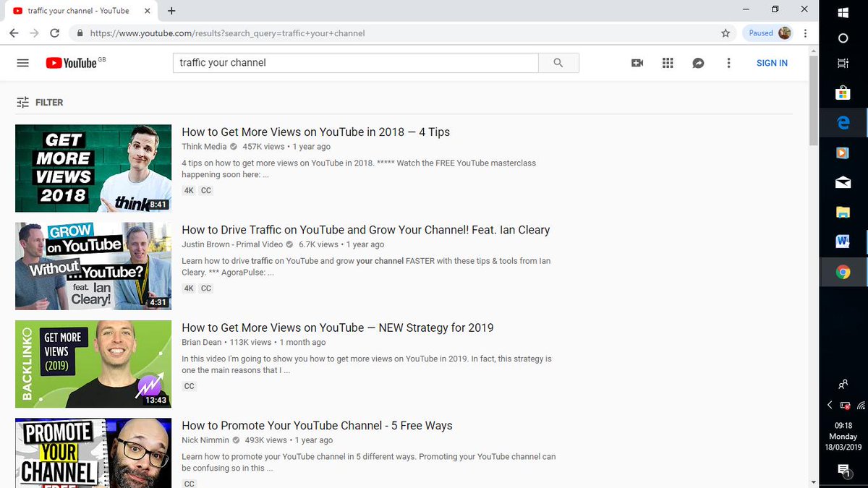Click the address bar URL
Image resolution: width=868 pixels, height=488 pixels.
coord(227,33)
